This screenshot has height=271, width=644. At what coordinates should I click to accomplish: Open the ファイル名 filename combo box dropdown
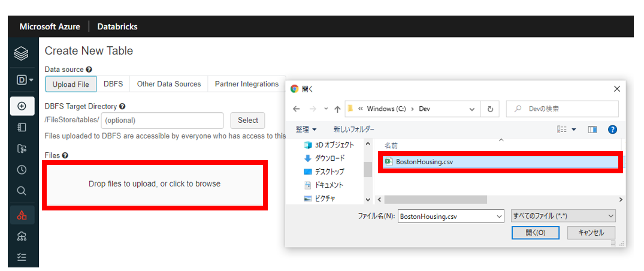click(500, 216)
